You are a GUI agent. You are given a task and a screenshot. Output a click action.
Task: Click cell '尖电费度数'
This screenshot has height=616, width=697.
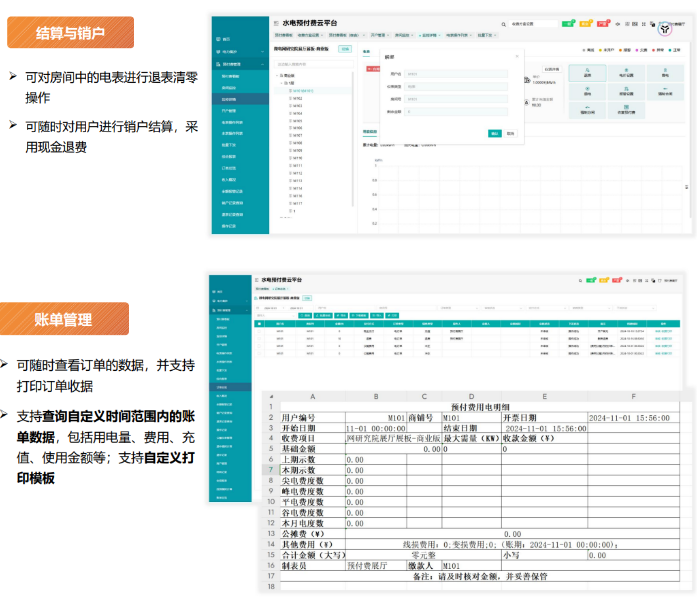tap(313, 481)
